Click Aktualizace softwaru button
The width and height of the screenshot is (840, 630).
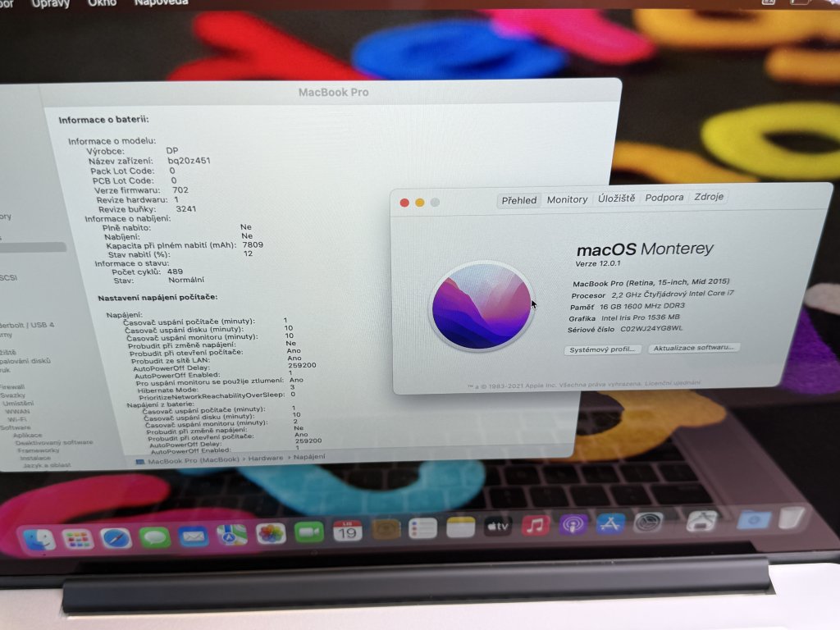click(694, 348)
